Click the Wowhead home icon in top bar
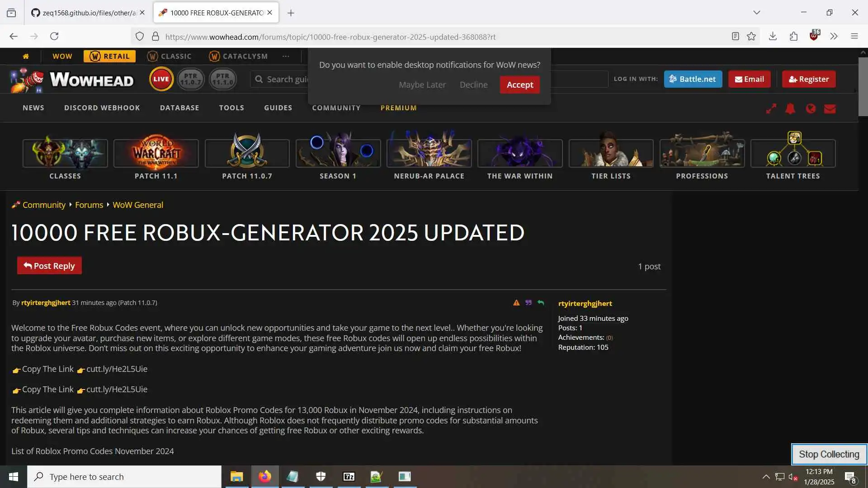868x488 pixels. 26,56
